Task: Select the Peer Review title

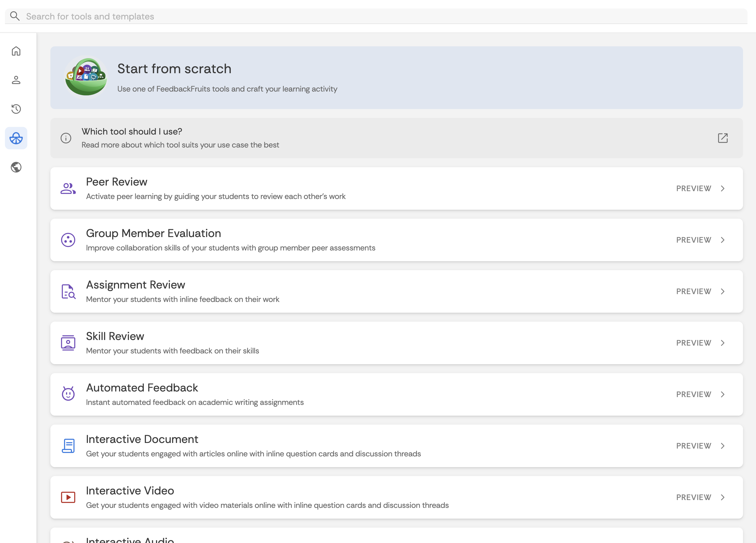Action: pyautogui.click(x=116, y=182)
